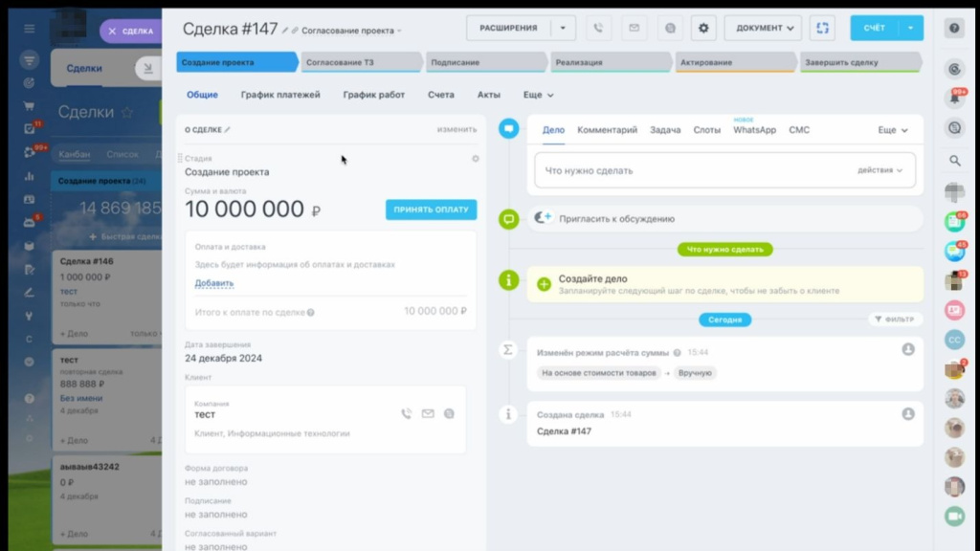Viewport: 980px width, 551px height.
Task: Click the search magnifier in the right sidebar
Action: (x=954, y=161)
